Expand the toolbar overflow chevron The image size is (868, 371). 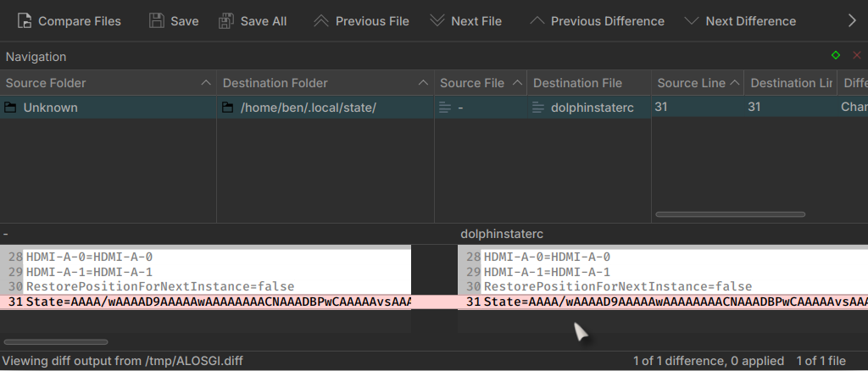tap(852, 21)
